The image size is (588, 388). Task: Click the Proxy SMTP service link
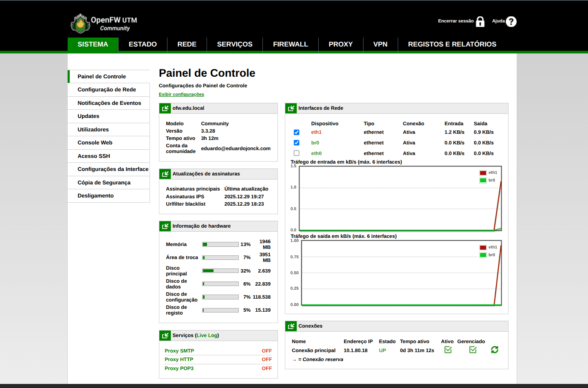[x=179, y=351]
